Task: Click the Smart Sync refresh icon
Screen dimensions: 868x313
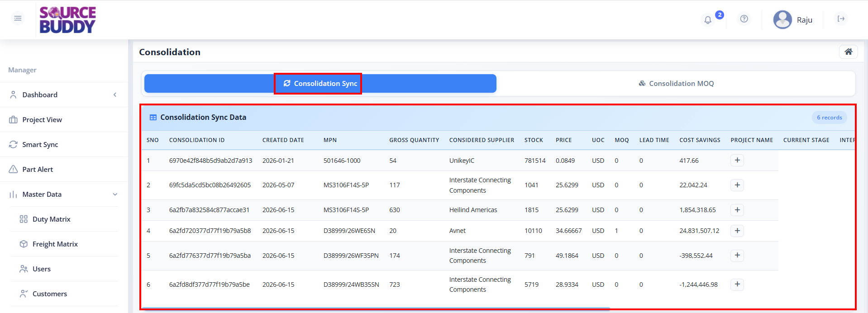Action: pyautogui.click(x=13, y=144)
